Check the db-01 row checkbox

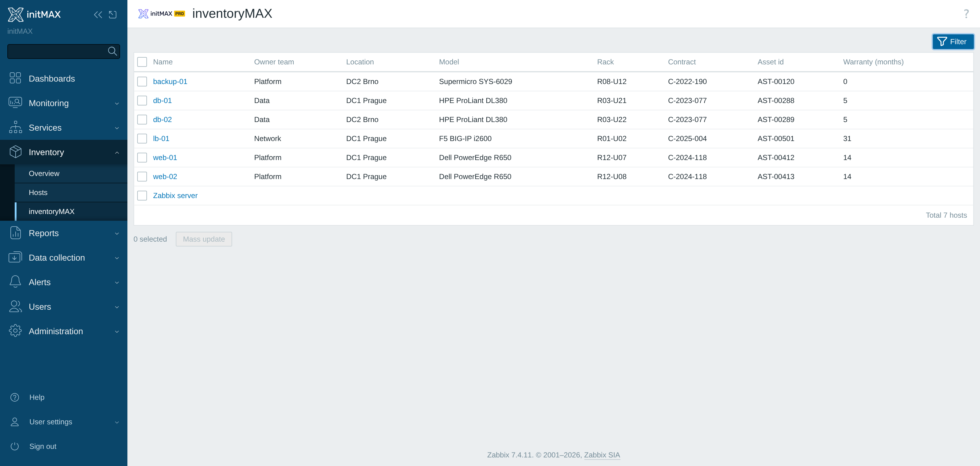[142, 101]
